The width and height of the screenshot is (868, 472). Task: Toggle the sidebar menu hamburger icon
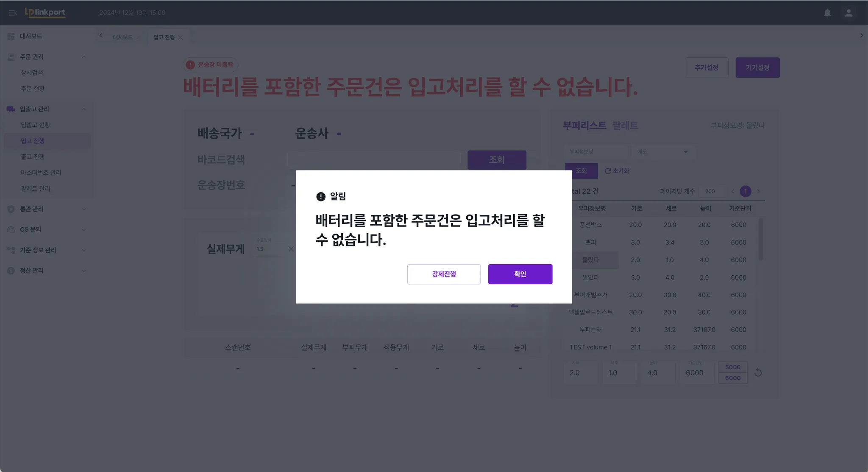pos(12,13)
